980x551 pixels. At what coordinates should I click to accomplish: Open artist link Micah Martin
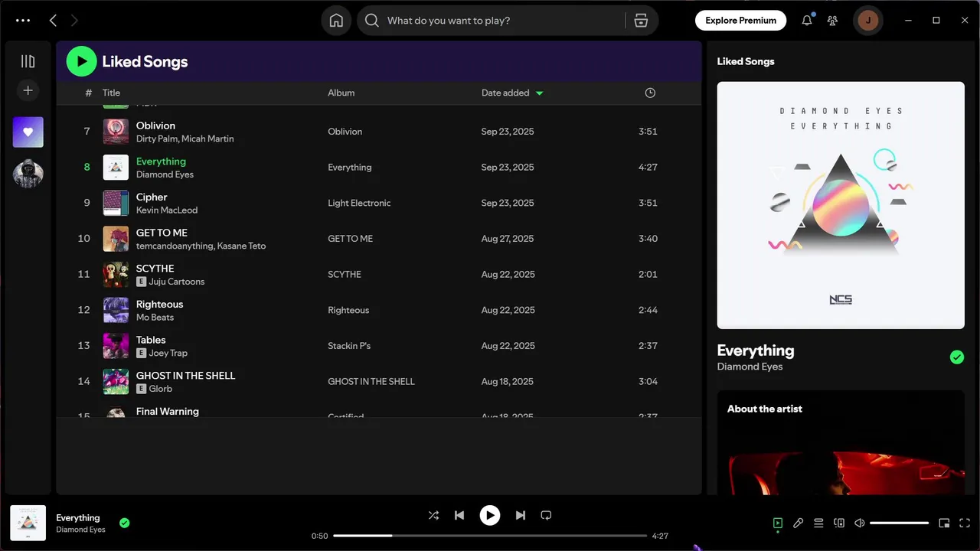click(x=207, y=139)
